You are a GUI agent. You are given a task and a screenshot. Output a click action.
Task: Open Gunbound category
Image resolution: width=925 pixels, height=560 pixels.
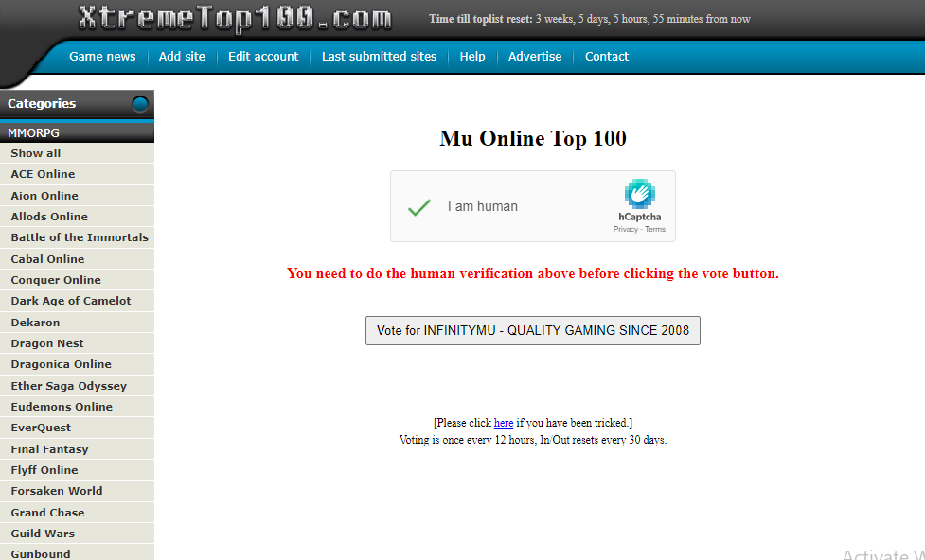77,553
